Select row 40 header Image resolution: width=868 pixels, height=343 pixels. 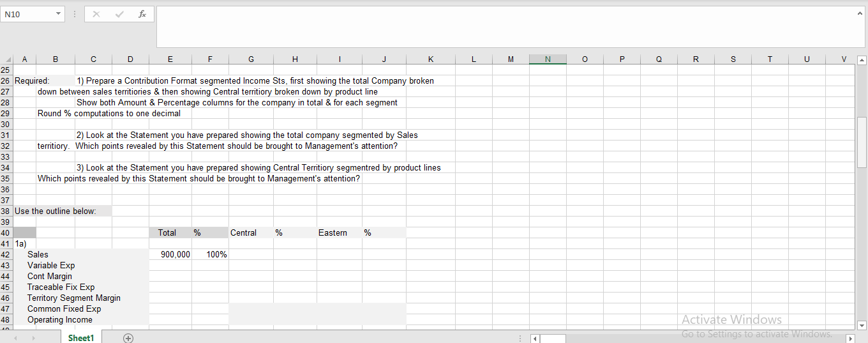tap(6, 233)
